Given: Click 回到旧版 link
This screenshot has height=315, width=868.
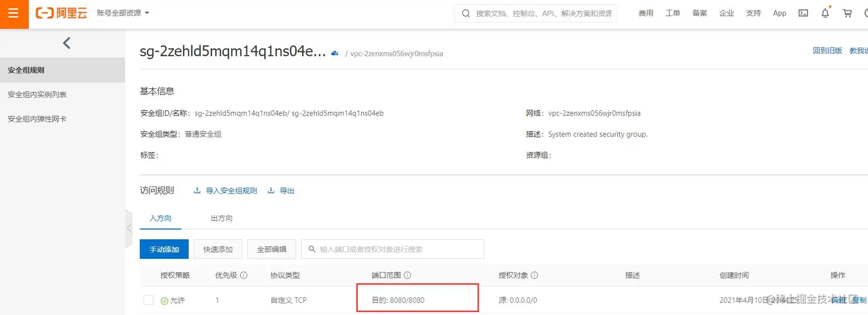Looking at the screenshot, I should point(827,50).
